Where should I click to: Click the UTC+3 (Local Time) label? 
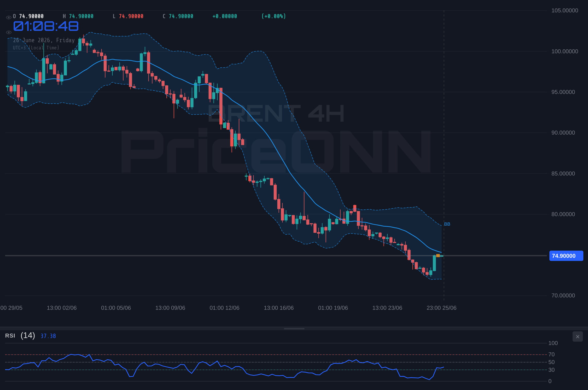[36, 48]
